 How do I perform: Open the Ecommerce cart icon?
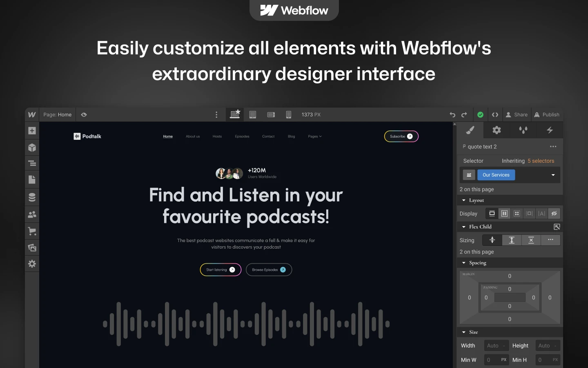click(32, 231)
